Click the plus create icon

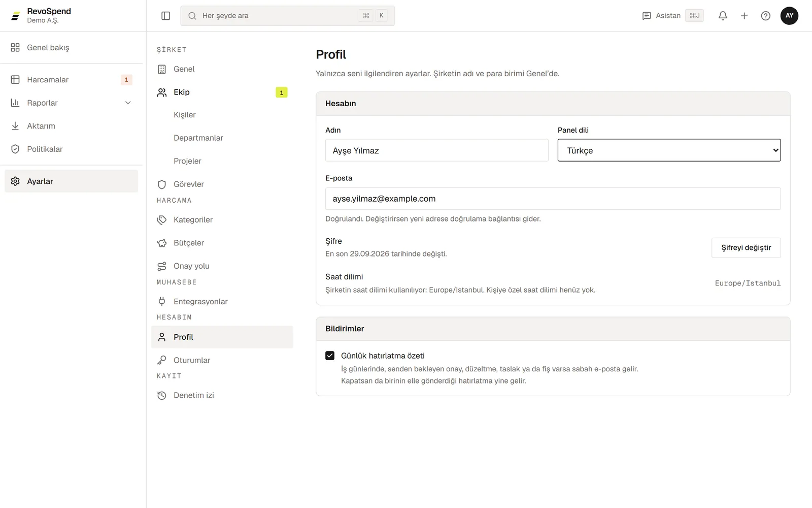coord(744,16)
